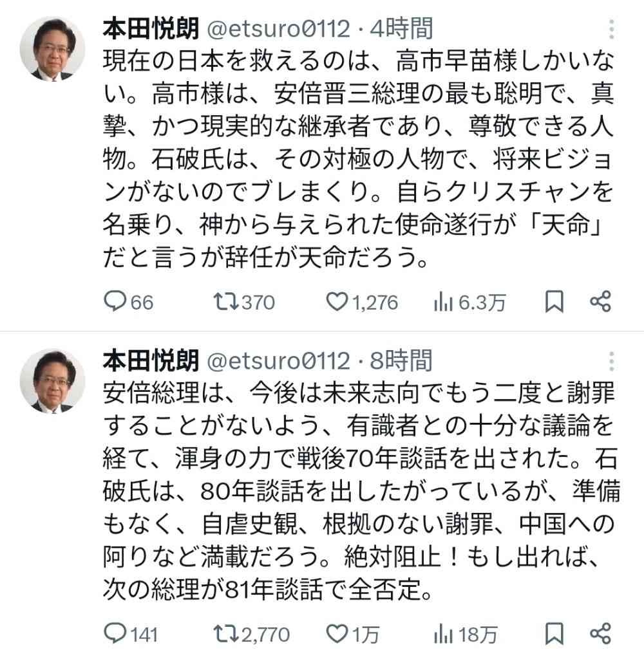Bookmark the first tweet

click(554, 302)
